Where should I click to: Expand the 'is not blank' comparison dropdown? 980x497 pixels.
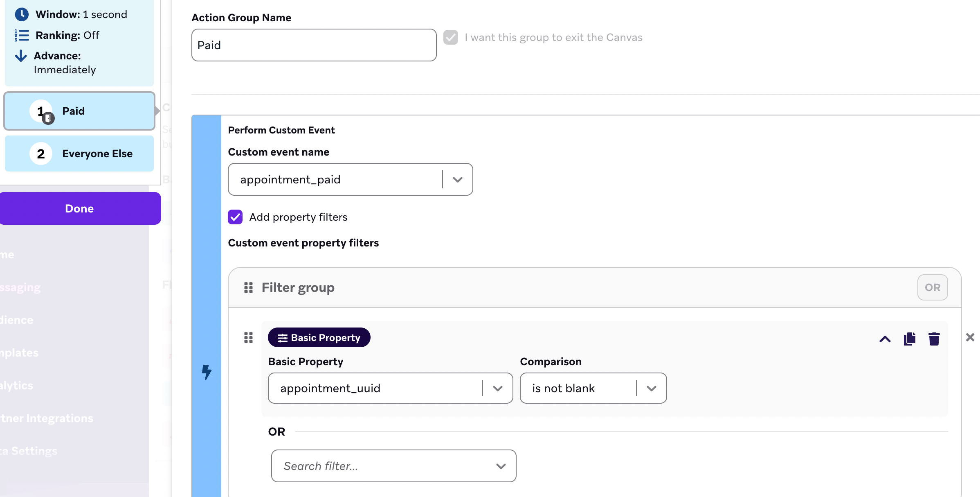(651, 389)
